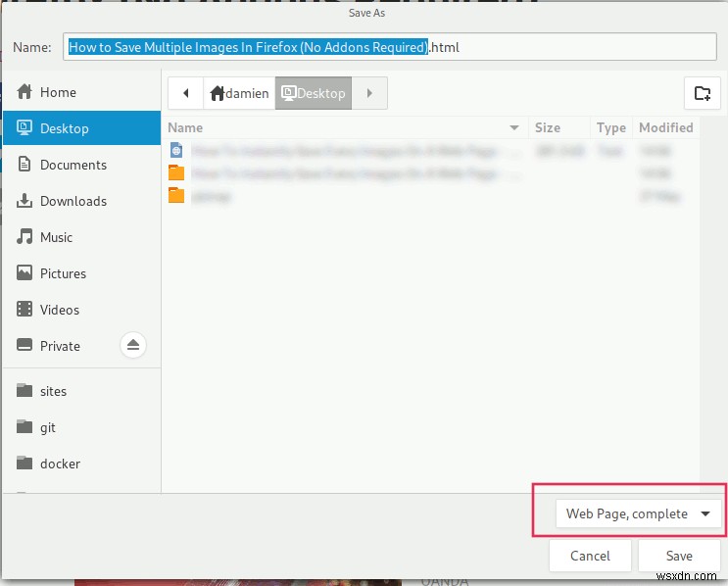This screenshot has width=728, height=586.
Task: Select Desktop in the places sidebar
Action: 81,128
